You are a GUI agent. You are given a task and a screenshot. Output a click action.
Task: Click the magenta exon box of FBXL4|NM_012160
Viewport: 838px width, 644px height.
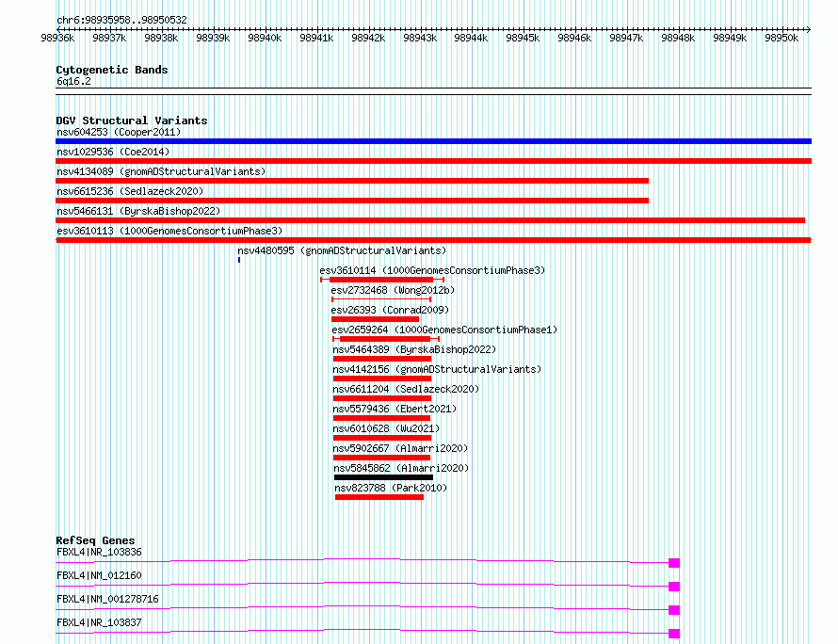tap(674, 587)
